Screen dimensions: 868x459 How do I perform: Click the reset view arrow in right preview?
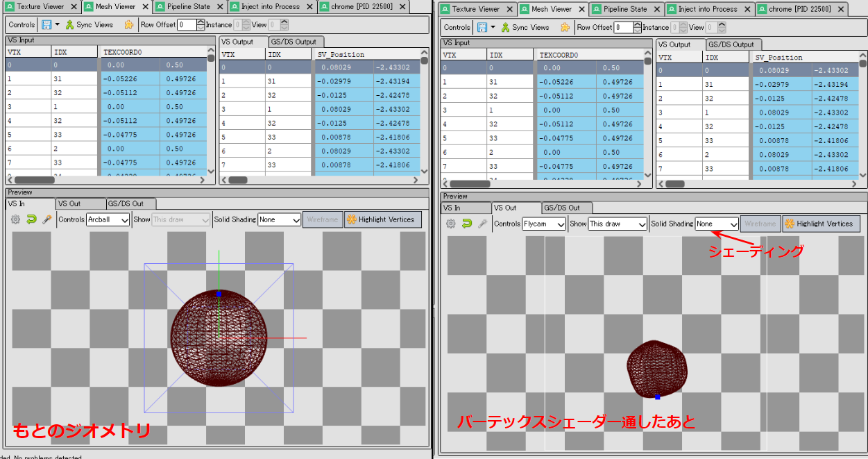(466, 224)
